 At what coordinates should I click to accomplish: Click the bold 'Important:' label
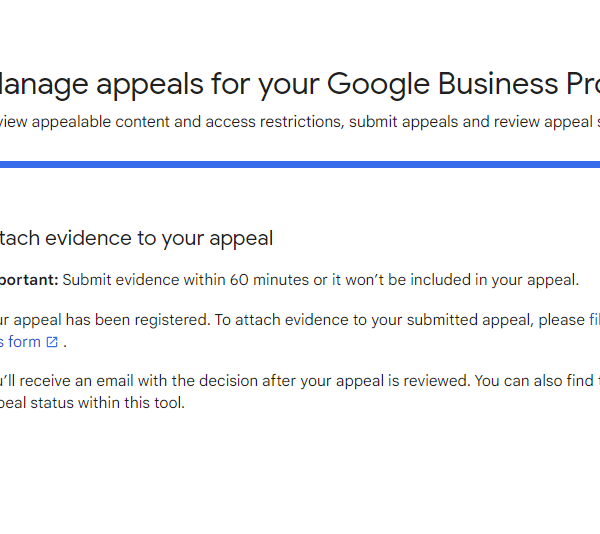tap(29, 280)
